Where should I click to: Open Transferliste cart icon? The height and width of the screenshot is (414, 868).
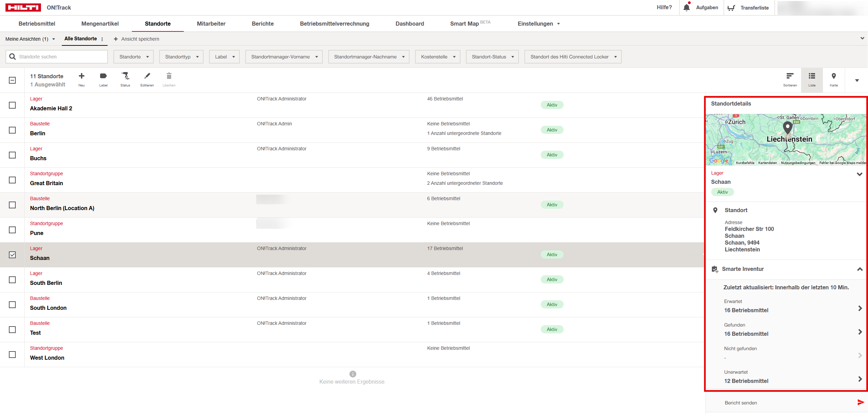point(731,8)
